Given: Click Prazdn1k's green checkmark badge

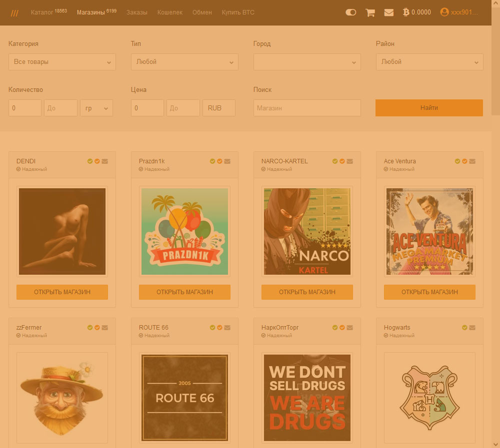Looking at the screenshot, I should click(212, 161).
